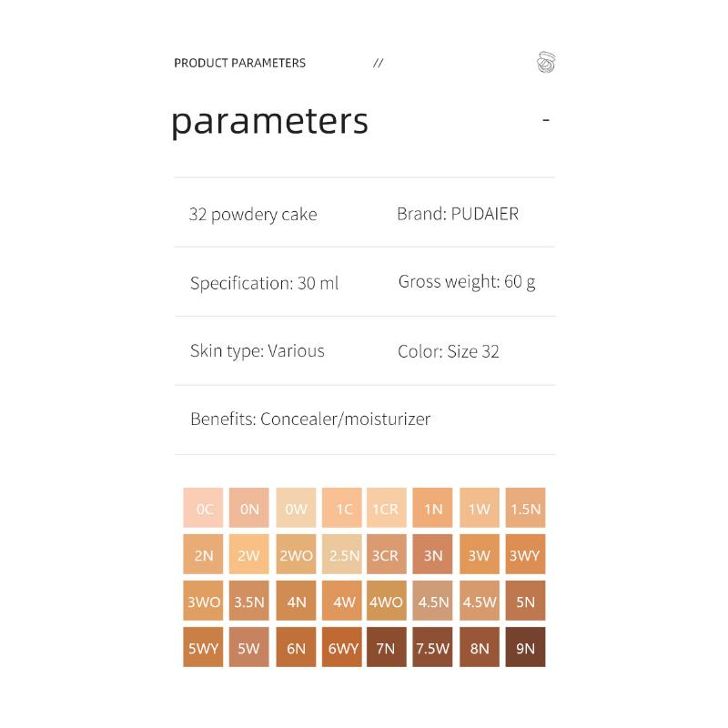
Task: Pick the 7.5W color swatch
Action: click(433, 648)
